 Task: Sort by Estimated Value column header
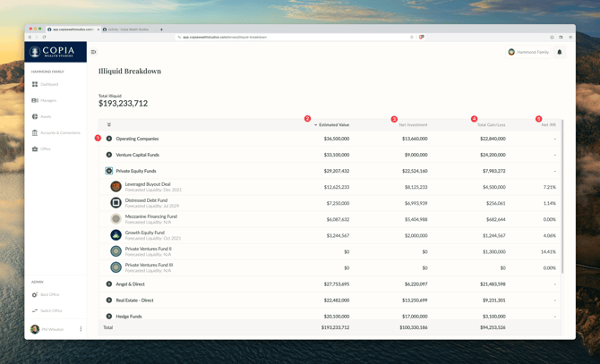(333, 124)
